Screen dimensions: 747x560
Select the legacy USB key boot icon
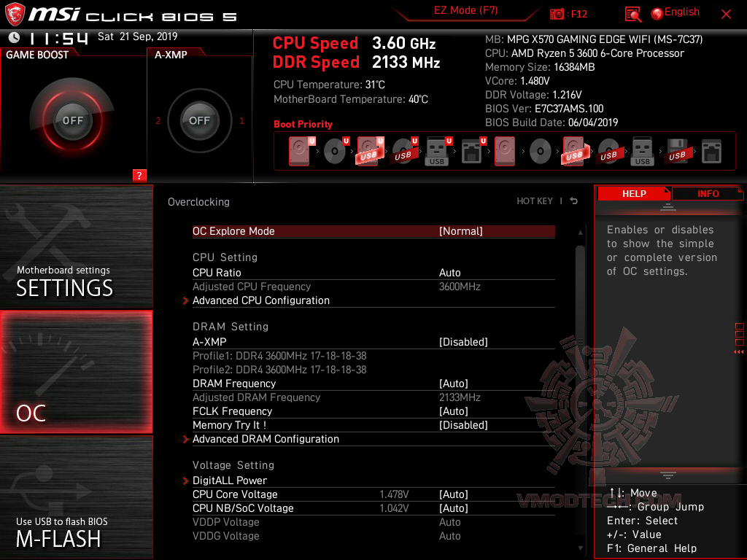click(643, 152)
